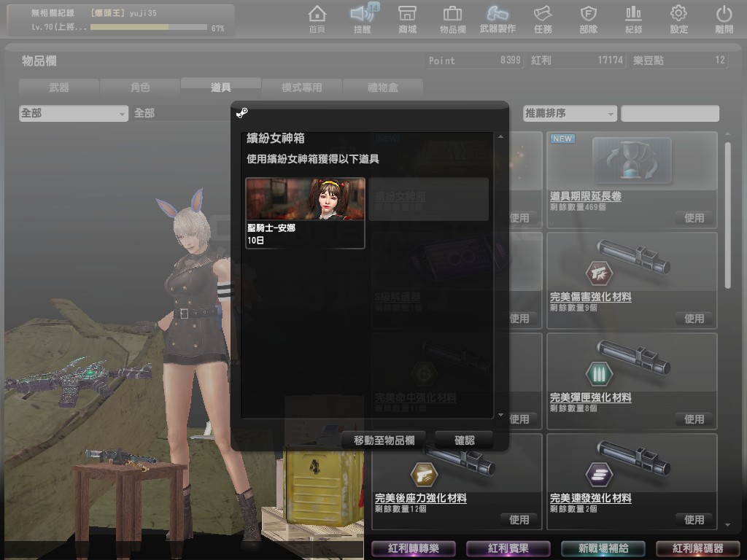The height and width of the screenshot is (560, 747).
Task: Click the 樂豆點 12 balance field
Action: tap(679, 61)
